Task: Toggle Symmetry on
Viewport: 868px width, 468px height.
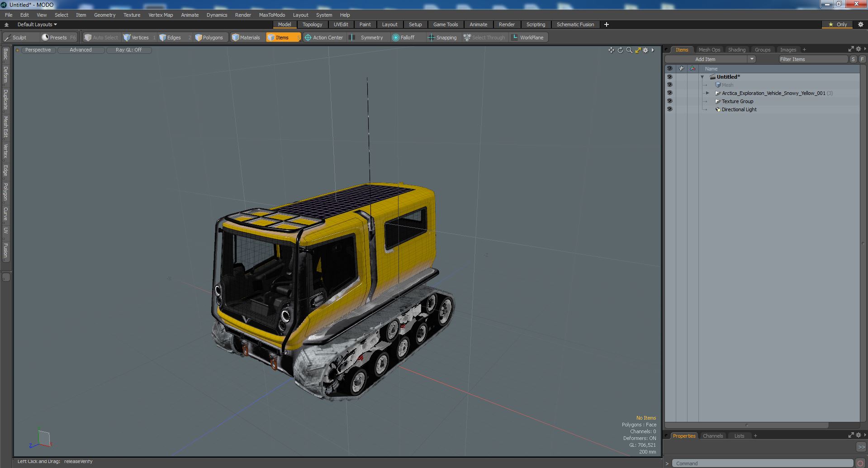Action: (367, 38)
